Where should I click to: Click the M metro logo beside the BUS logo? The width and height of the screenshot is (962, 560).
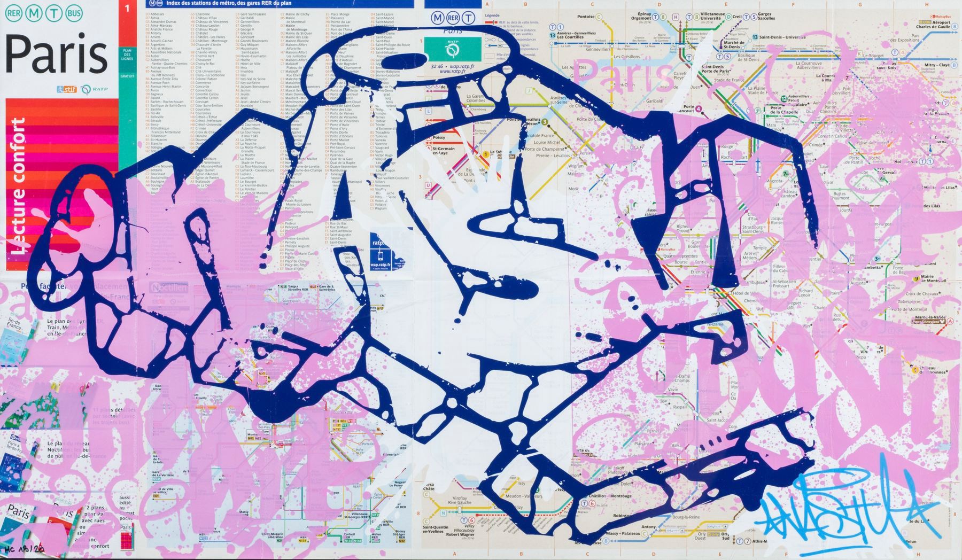point(33,13)
